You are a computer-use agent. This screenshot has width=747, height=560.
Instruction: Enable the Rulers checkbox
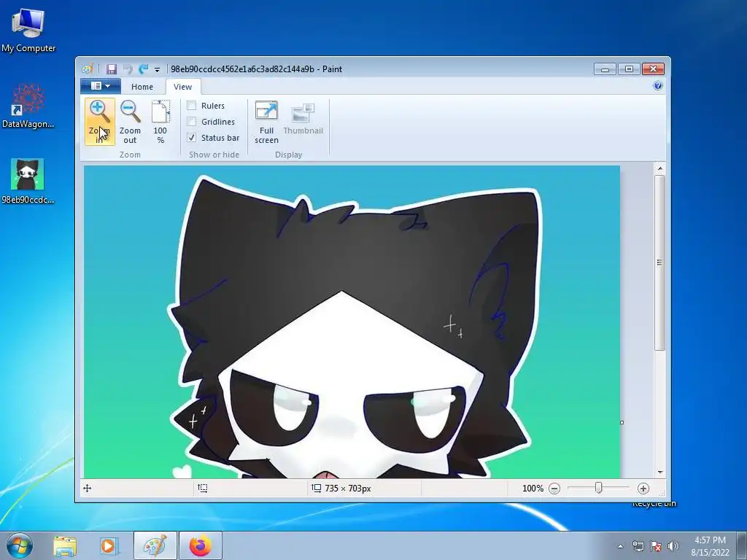tap(192, 106)
